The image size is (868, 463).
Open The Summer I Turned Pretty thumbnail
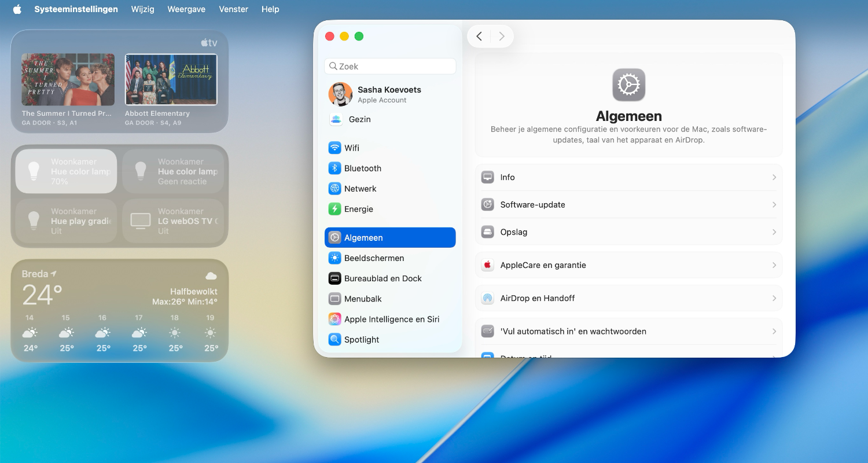(x=68, y=79)
